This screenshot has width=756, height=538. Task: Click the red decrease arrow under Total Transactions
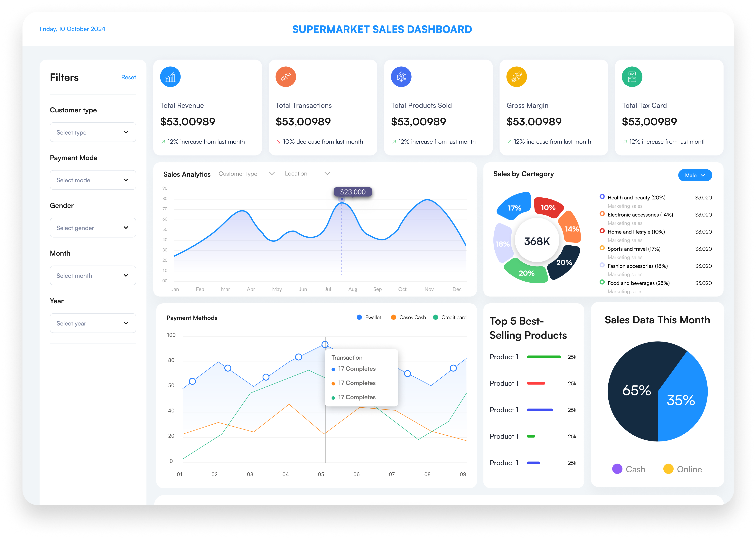(278, 142)
